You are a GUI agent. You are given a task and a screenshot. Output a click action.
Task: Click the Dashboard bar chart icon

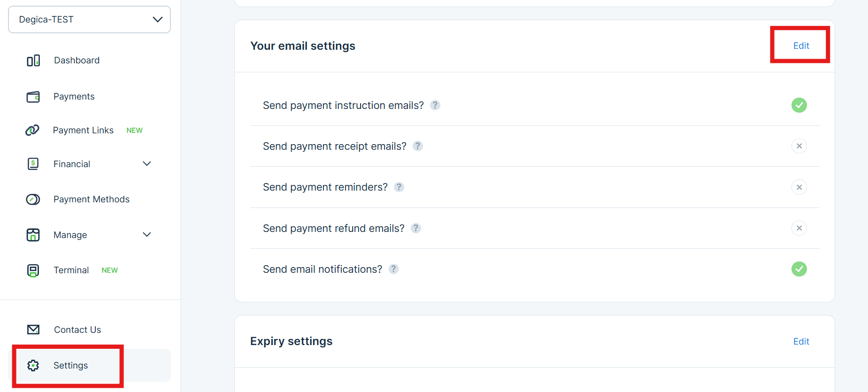[x=33, y=61]
